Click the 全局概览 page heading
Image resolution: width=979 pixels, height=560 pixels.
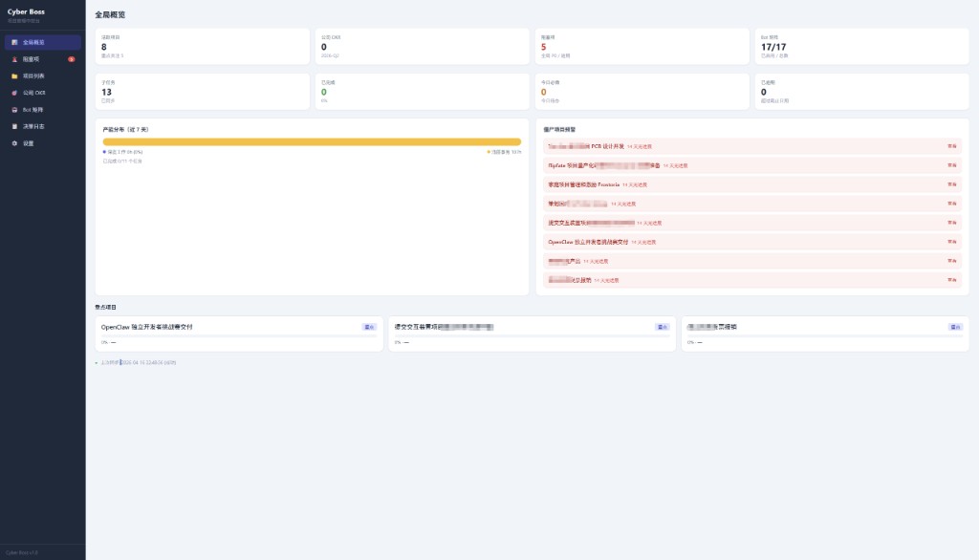tap(110, 15)
